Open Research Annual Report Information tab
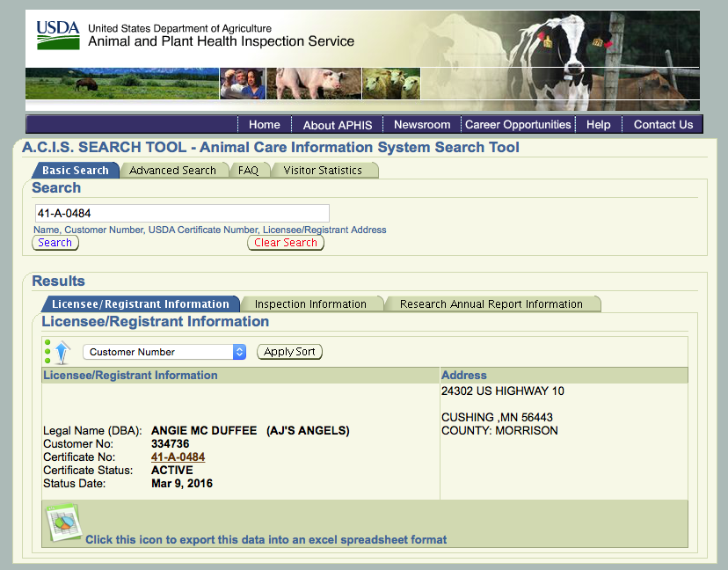The width and height of the screenshot is (728, 570). 491,303
